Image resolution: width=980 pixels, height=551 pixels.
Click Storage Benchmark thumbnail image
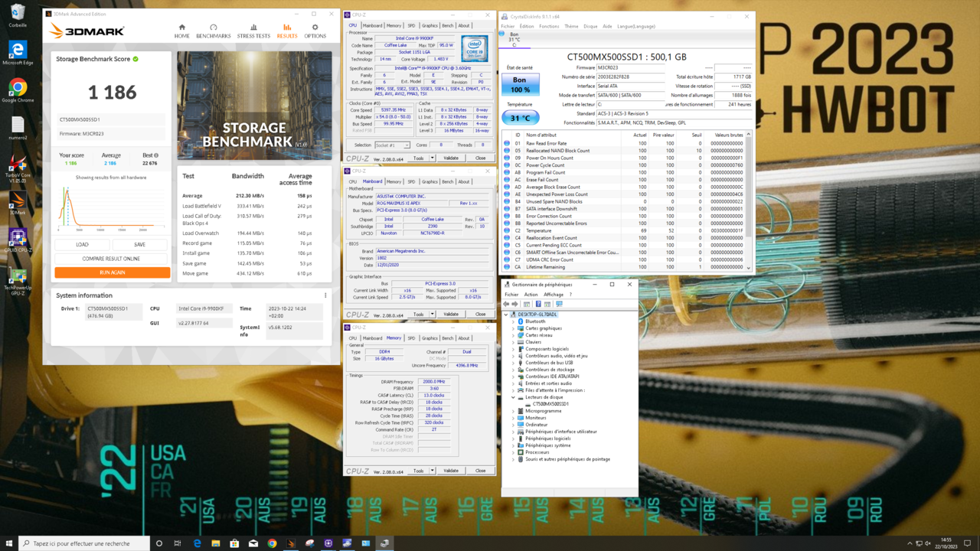coord(255,106)
